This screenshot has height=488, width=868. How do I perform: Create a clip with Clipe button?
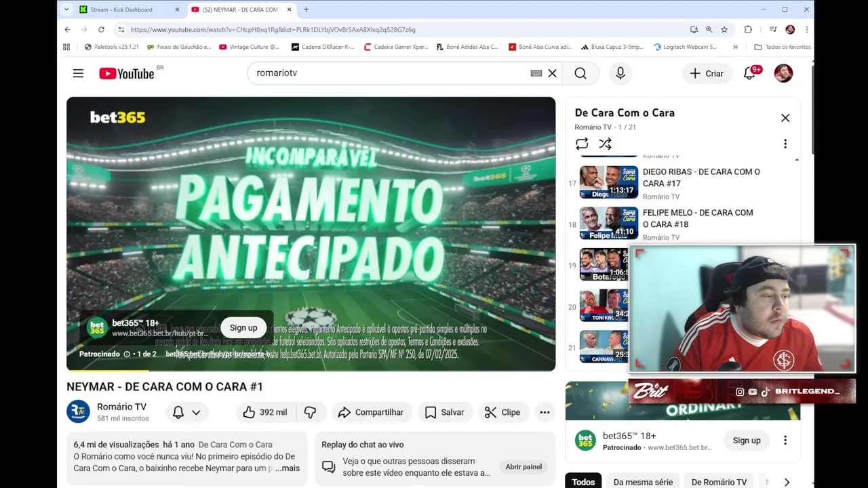pos(502,412)
